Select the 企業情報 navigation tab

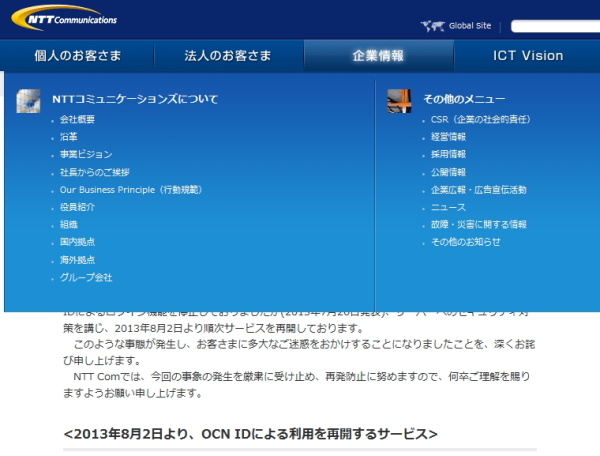pyautogui.click(x=378, y=56)
